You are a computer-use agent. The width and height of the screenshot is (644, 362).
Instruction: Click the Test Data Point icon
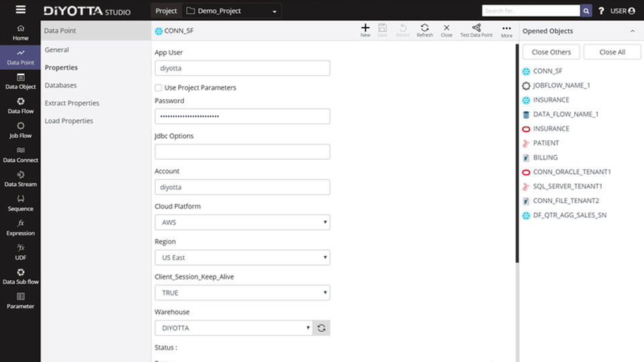476,29
